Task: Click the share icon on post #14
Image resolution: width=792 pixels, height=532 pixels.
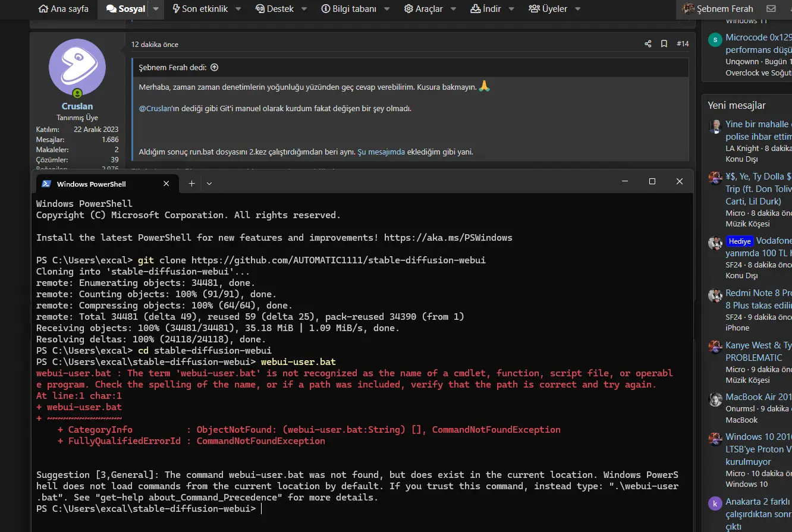Action: pyautogui.click(x=648, y=44)
